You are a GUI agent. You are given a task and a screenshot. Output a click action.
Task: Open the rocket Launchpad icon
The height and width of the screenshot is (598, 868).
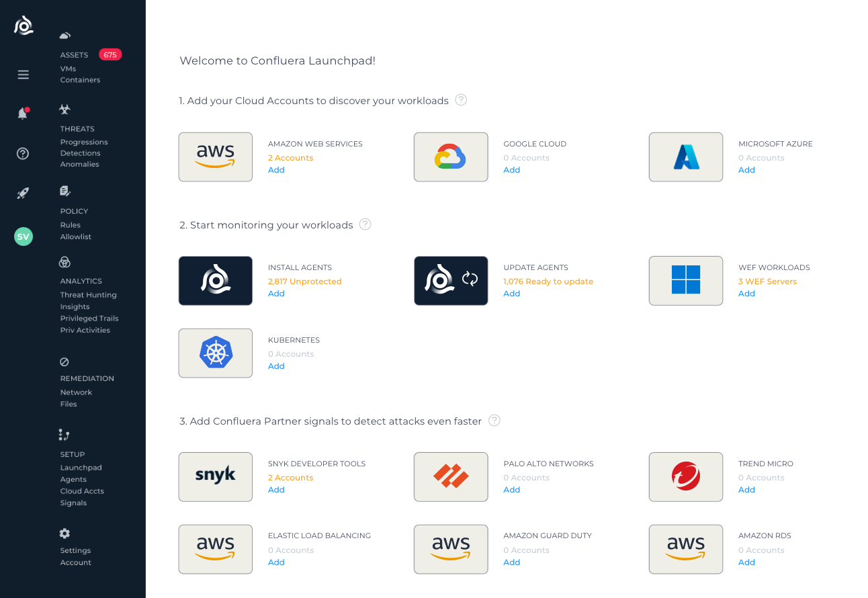point(23,194)
